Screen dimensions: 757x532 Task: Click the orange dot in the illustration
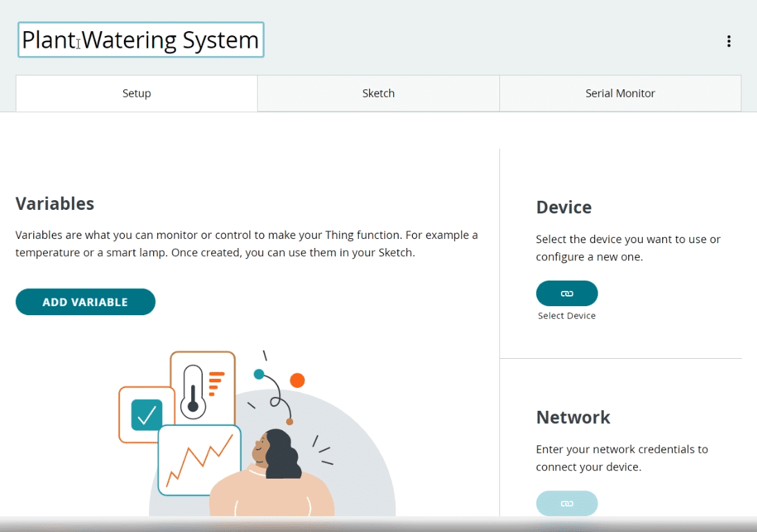coord(297,380)
